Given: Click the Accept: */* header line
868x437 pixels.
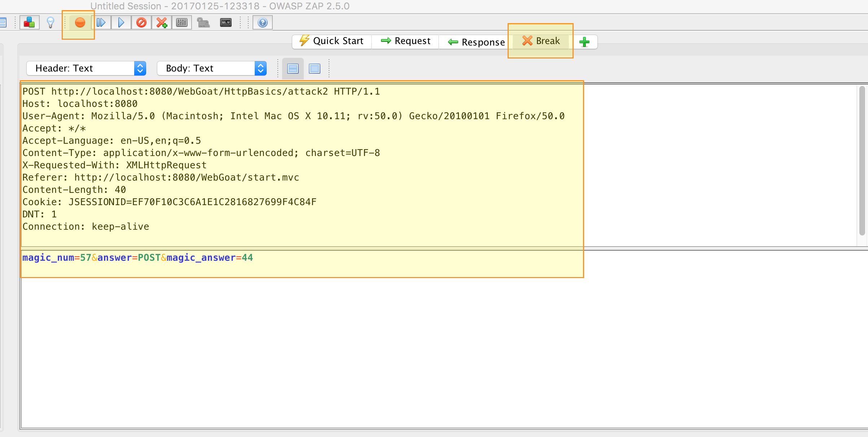Looking at the screenshot, I should point(54,128).
